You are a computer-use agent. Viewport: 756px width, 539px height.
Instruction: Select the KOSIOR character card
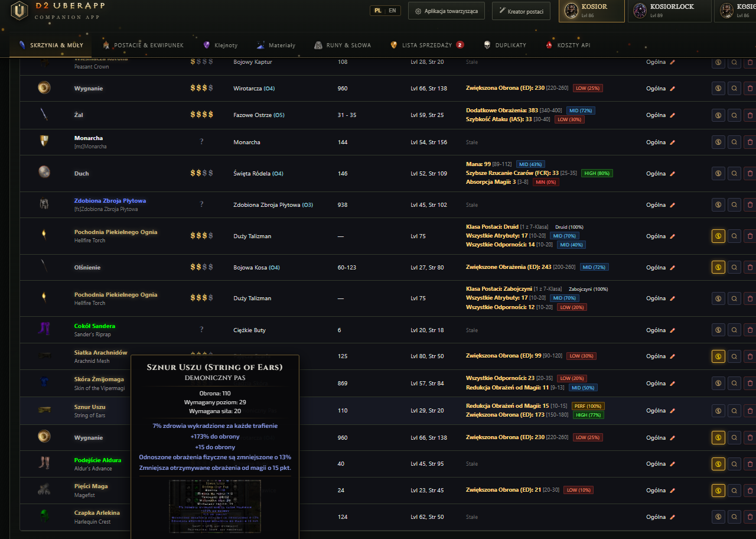click(x=592, y=11)
